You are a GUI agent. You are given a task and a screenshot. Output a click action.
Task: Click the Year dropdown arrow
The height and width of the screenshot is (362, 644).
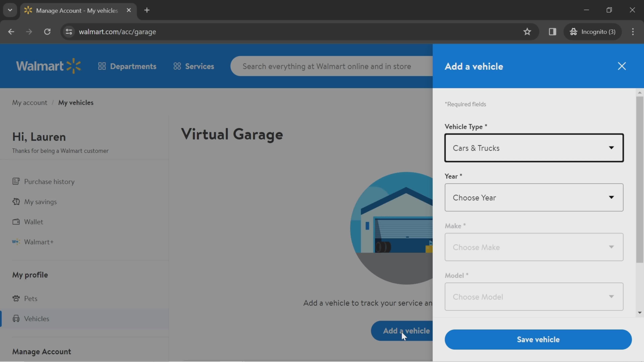(x=611, y=197)
